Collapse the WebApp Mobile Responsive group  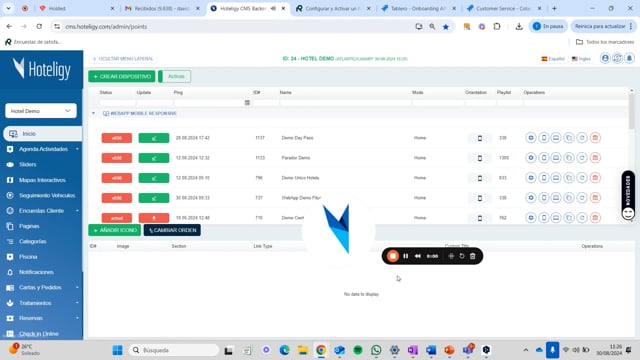[x=93, y=113]
